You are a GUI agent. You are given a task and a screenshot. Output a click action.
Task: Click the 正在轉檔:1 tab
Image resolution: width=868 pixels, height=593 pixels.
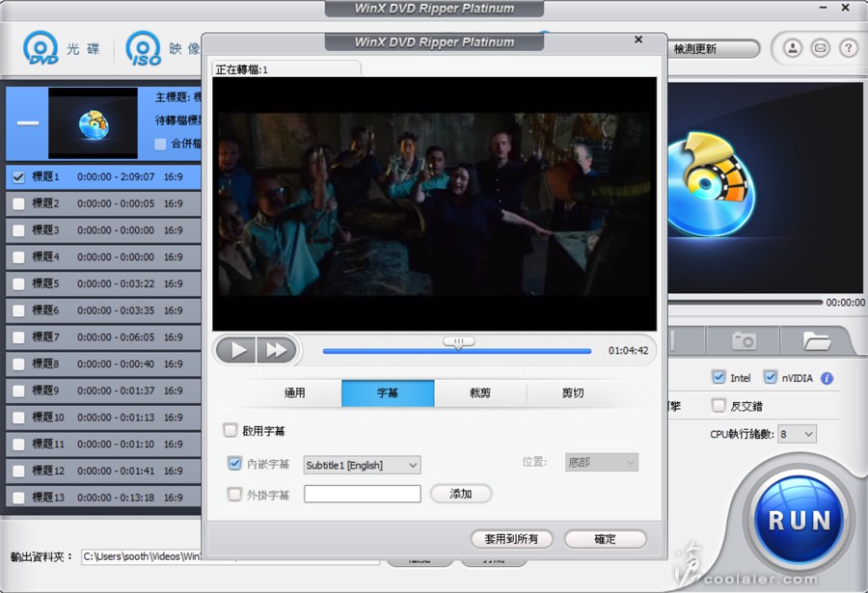pos(286,69)
